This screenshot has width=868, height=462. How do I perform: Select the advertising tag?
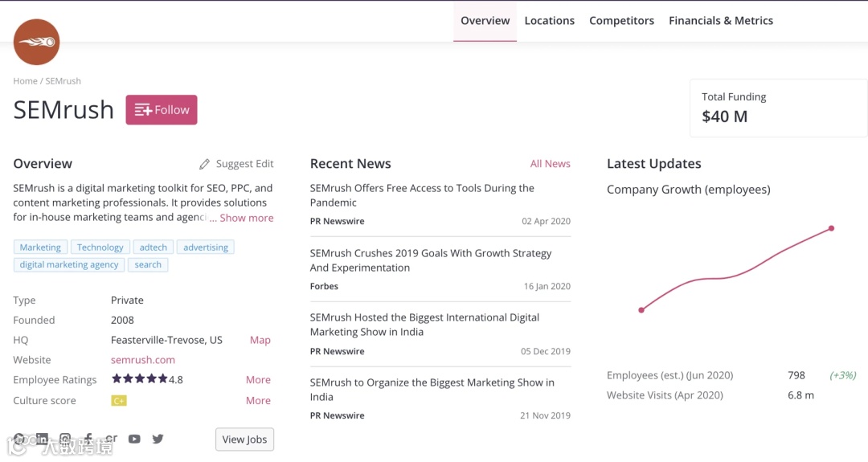tap(206, 247)
